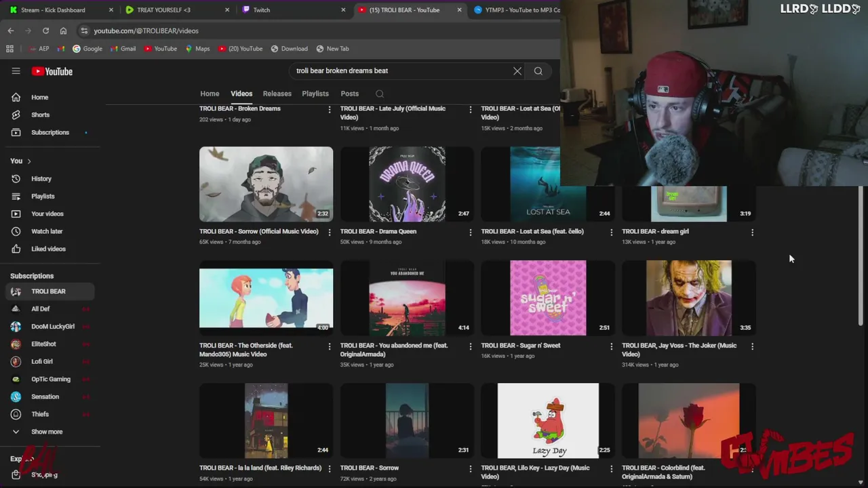
Task: Open more options for Drama Queen video
Action: (x=471, y=232)
